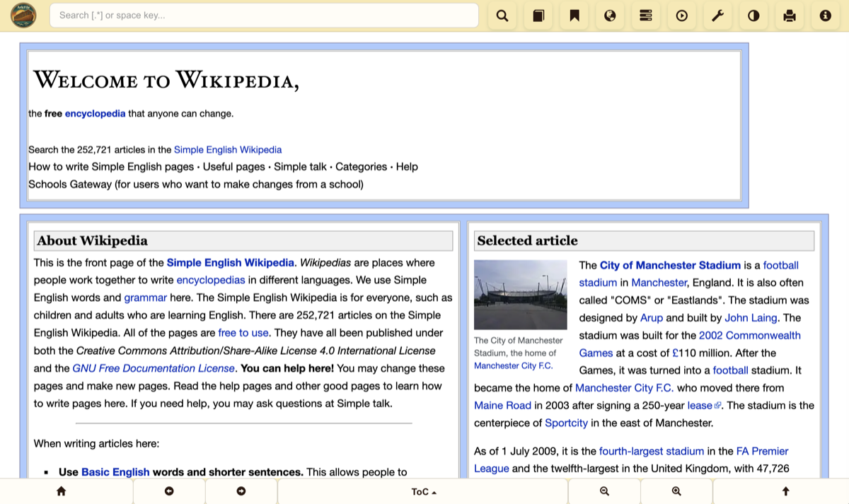Open City of Manchester Stadium article

click(670, 265)
